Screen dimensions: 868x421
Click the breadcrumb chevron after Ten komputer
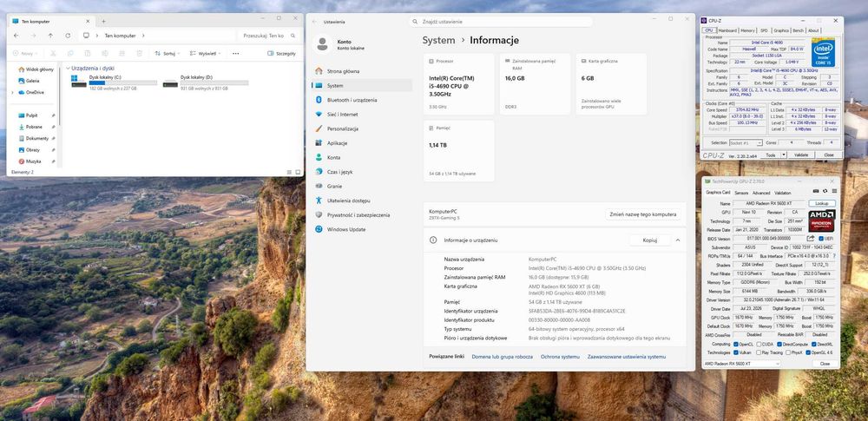[x=143, y=36]
